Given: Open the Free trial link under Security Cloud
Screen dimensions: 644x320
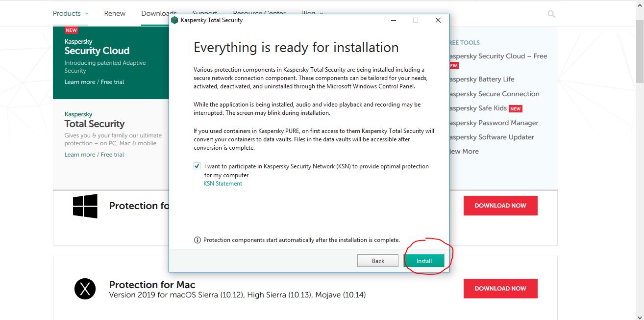Looking at the screenshot, I should tap(112, 82).
